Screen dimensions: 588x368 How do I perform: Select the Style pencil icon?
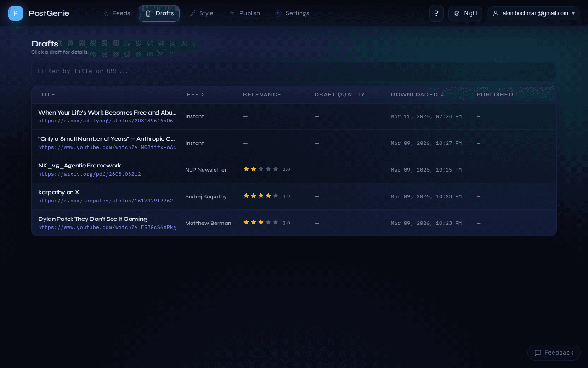pyautogui.click(x=193, y=13)
